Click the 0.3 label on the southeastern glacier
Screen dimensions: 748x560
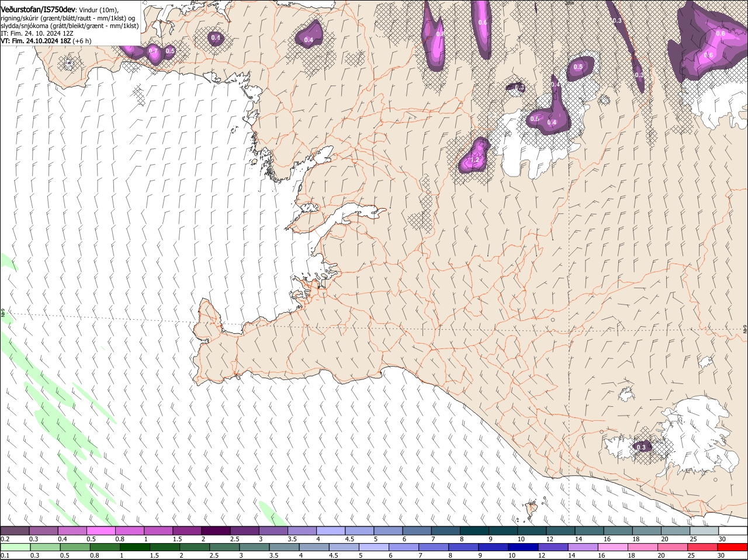point(641,447)
